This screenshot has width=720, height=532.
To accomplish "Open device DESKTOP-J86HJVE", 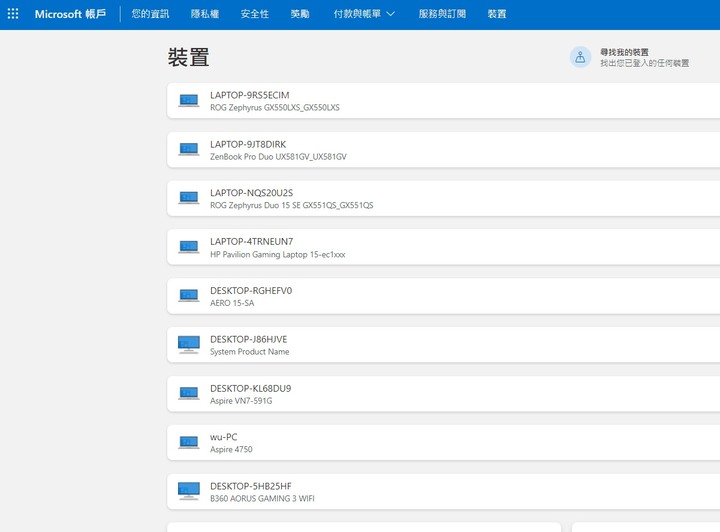I will [444, 345].
